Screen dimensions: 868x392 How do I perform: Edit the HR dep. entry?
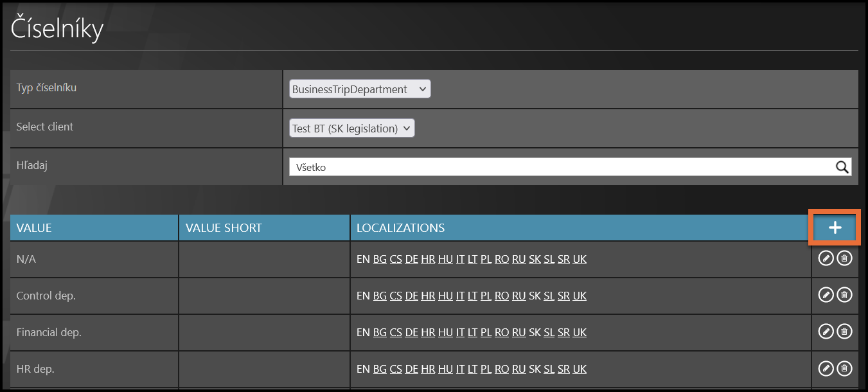(x=826, y=368)
